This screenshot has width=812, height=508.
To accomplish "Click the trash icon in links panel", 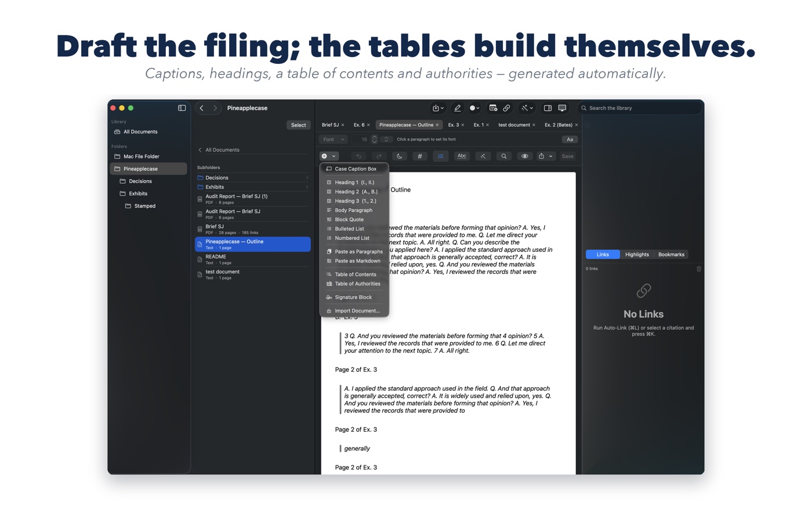I will (x=699, y=269).
